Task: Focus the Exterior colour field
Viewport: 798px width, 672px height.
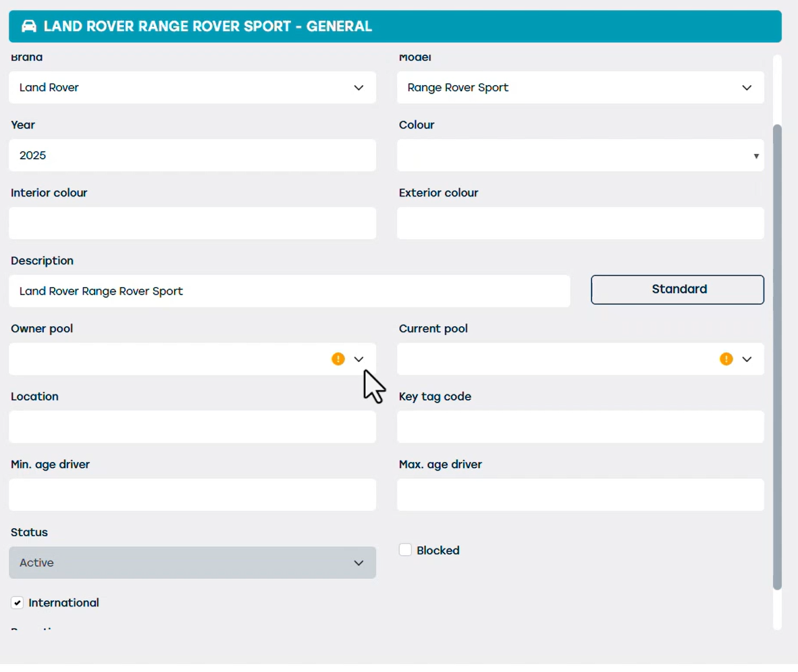Action: point(581,223)
